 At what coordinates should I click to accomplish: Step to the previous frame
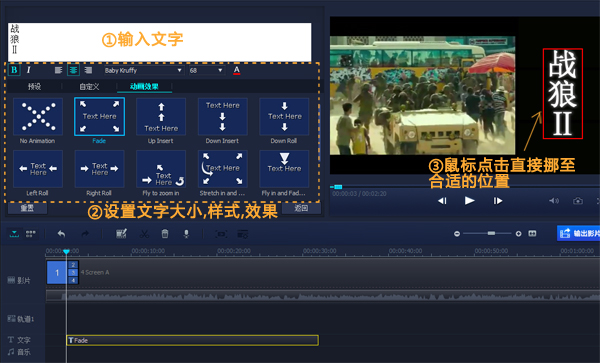coord(442,201)
